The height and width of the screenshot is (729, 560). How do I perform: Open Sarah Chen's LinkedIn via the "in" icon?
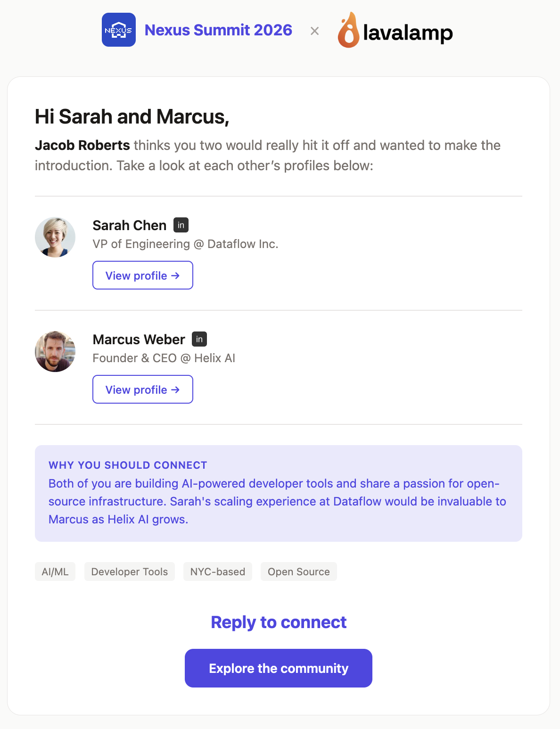(181, 225)
